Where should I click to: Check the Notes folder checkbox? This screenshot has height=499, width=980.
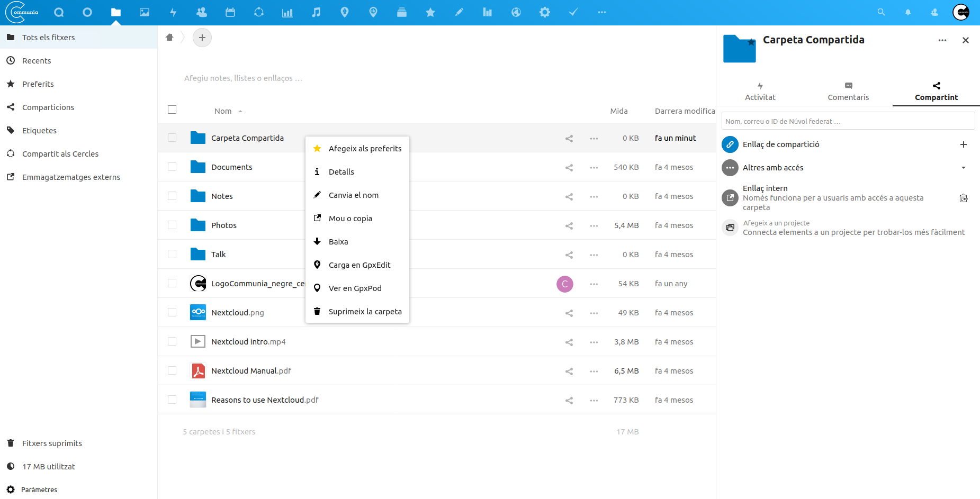coord(172,196)
